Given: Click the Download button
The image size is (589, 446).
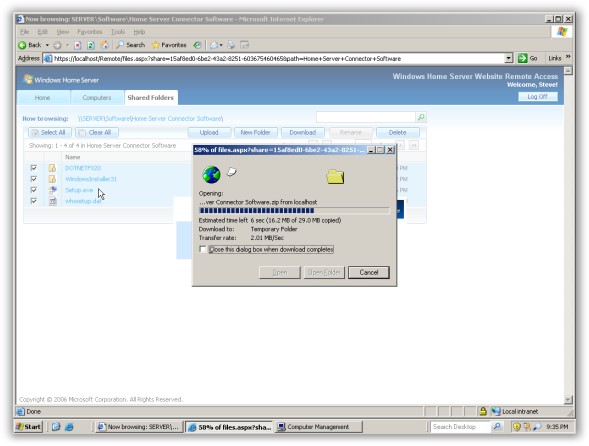Looking at the screenshot, I should (x=303, y=132).
